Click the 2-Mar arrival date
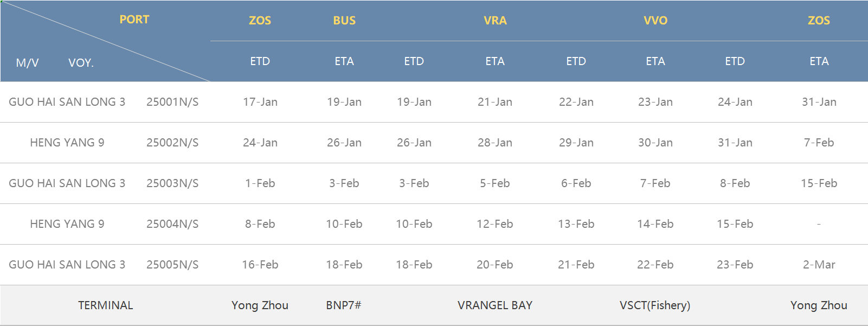 pos(819,265)
